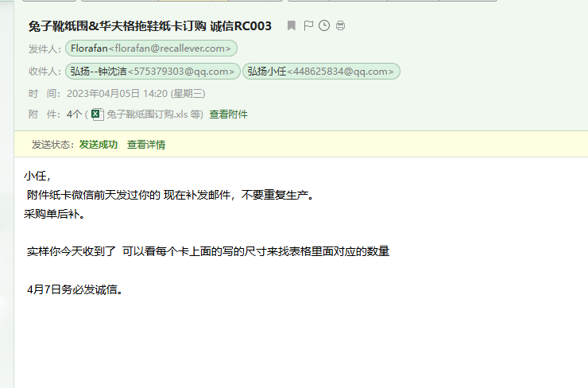588x388 pixels.
Task: Click the 发送成功 status text
Action: tap(98, 145)
